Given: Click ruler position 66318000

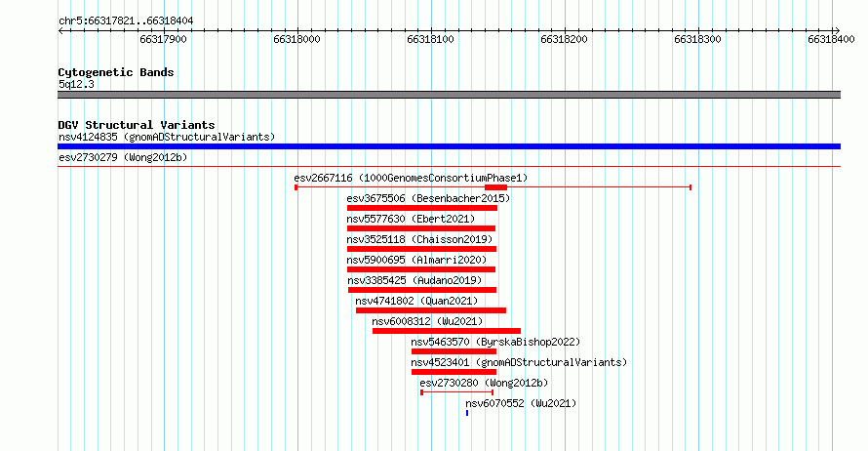Looking at the screenshot, I should click(x=296, y=39).
